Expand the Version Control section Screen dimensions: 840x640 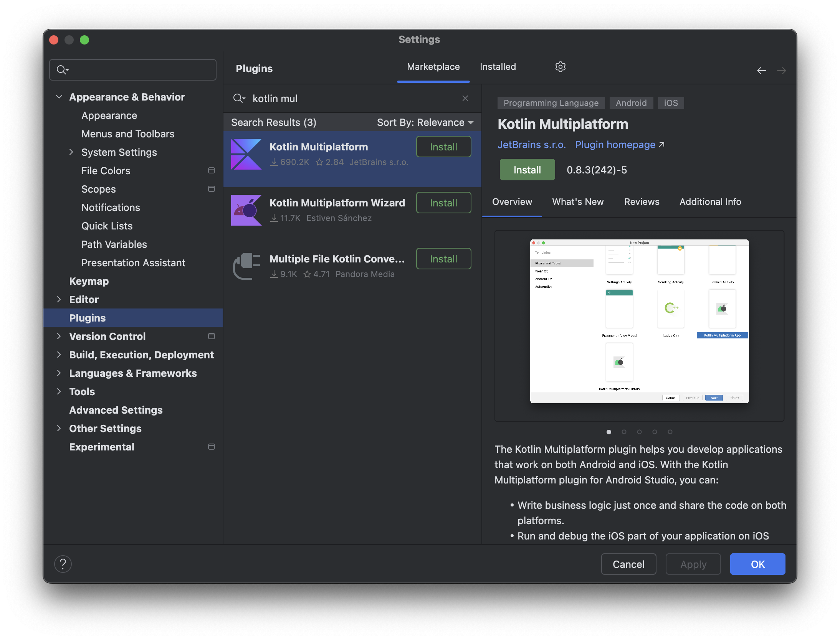(59, 336)
